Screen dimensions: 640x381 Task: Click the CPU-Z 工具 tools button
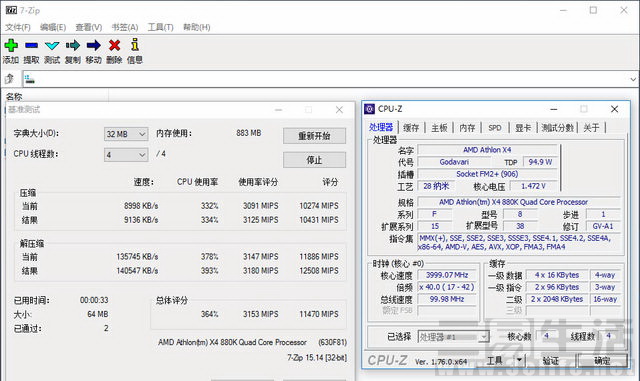(x=495, y=360)
